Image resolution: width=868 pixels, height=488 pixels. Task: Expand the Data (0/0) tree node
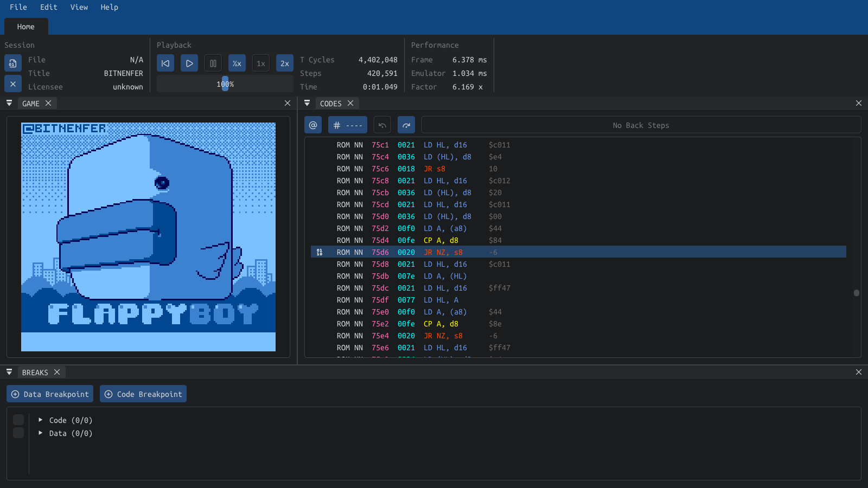pos(41,433)
